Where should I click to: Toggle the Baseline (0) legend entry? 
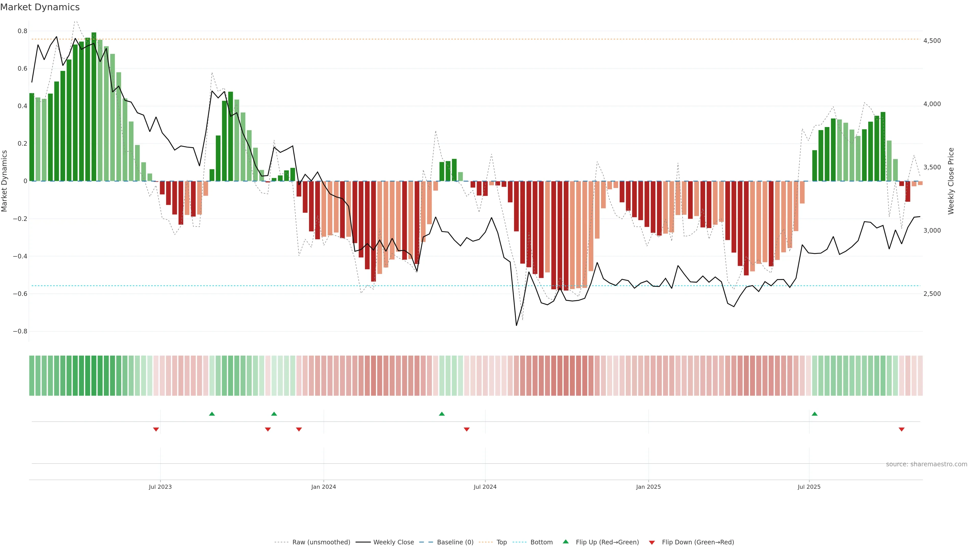(455, 542)
